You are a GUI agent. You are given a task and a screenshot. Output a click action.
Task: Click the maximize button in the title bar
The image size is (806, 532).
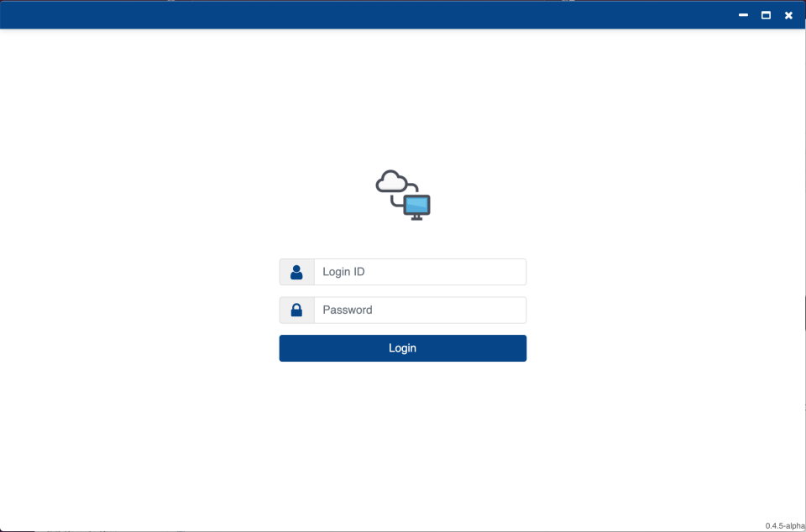[x=765, y=14]
